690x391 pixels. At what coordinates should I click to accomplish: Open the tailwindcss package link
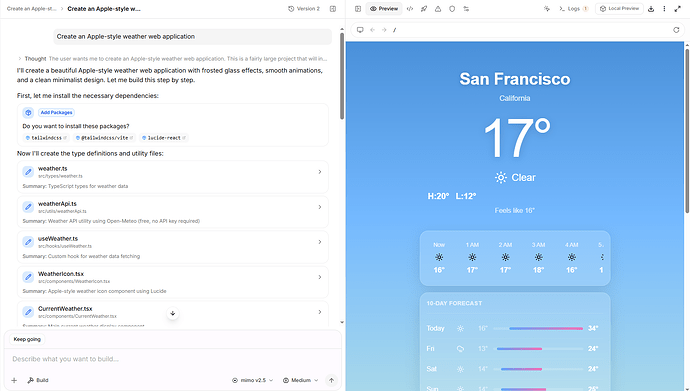[46, 138]
